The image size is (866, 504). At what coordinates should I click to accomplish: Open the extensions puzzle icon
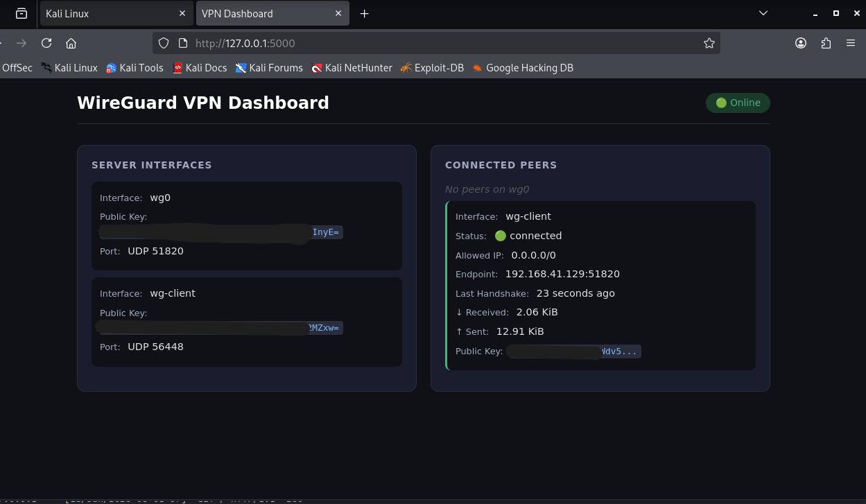tap(826, 43)
